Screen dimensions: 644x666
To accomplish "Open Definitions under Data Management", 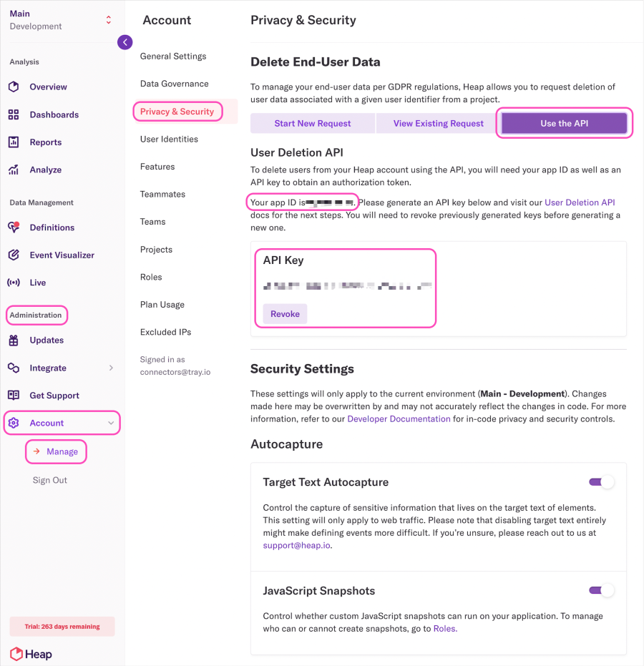I will coord(51,227).
